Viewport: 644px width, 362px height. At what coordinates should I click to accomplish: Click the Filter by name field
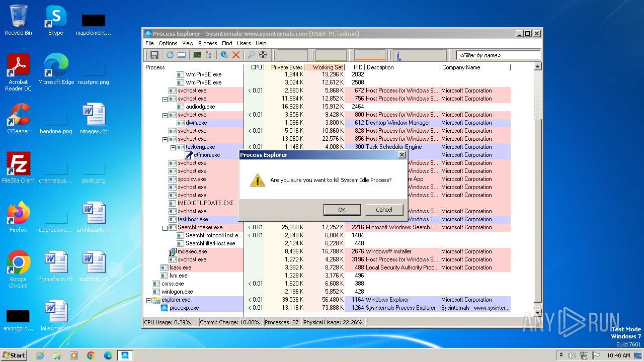(x=498, y=55)
